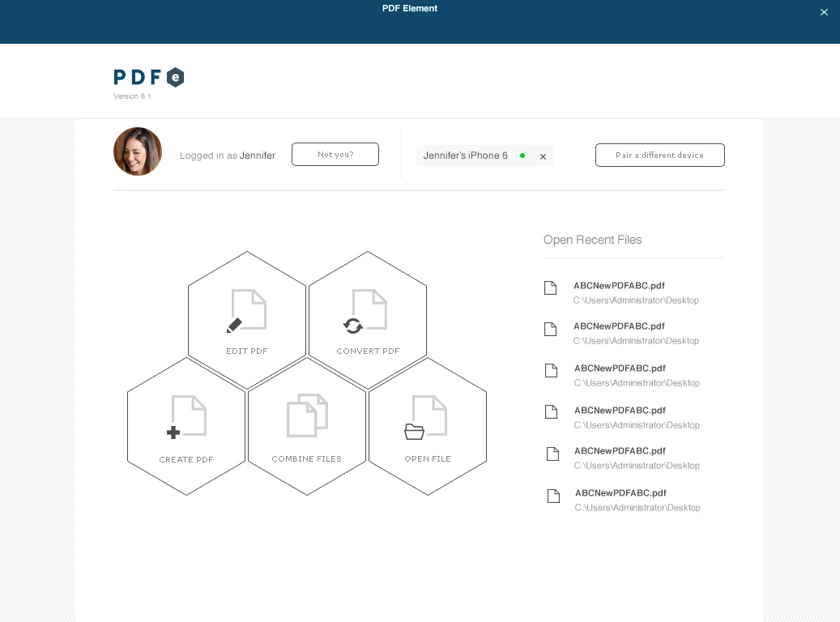Select the CREATE PDF label
The width and height of the screenshot is (840, 622).
(x=185, y=460)
